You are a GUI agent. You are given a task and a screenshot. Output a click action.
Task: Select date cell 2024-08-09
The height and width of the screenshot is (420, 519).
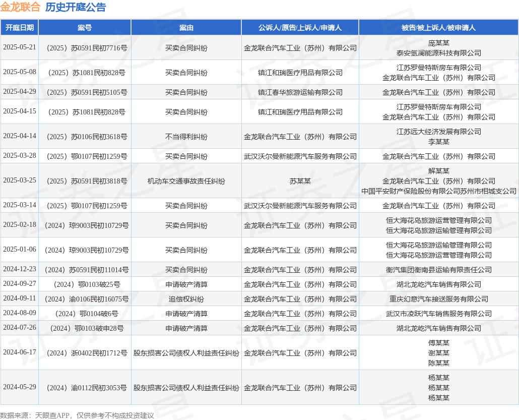click(x=20, y=313)
